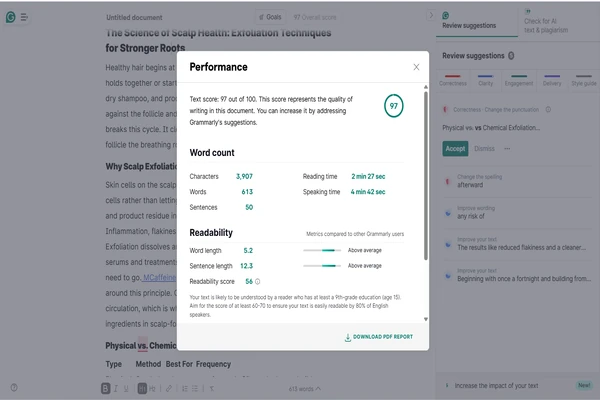The height and width of the screenshot is (400, 600).
Task: Click the Sentences value 50
Action: (x=249, y=207)
